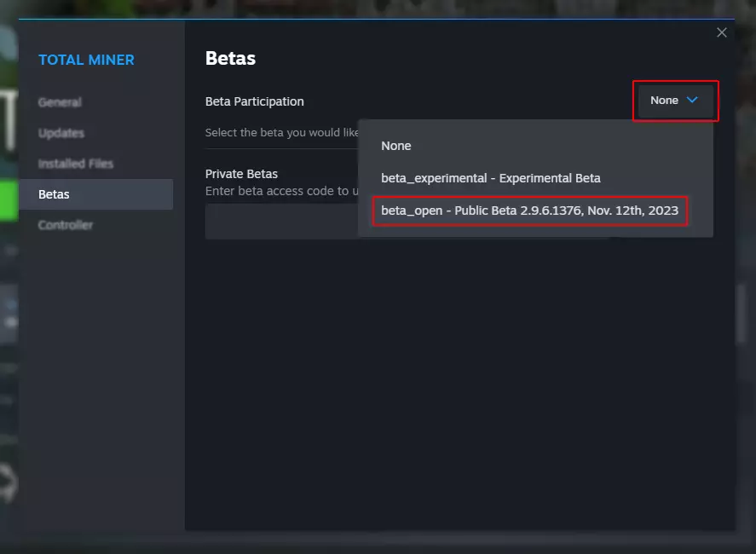Select beta_open Public Beta 2.9.6.1376 option
The width and height of the screenshot is (756, 554).
(529, 211)
